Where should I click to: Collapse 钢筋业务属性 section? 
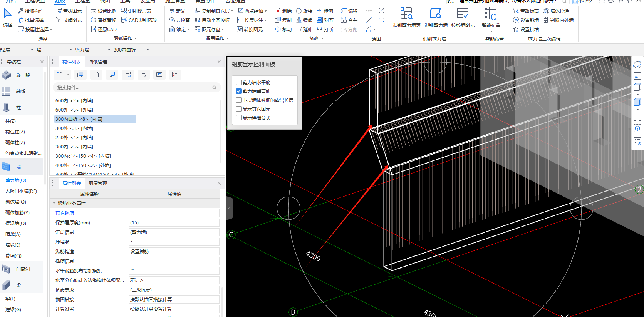point(54,203)
